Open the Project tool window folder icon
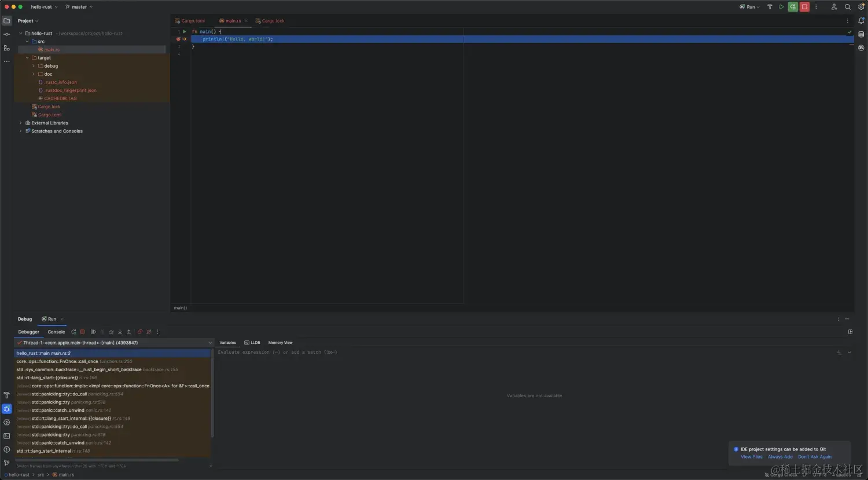868x480 pixels. click(7, 21)
